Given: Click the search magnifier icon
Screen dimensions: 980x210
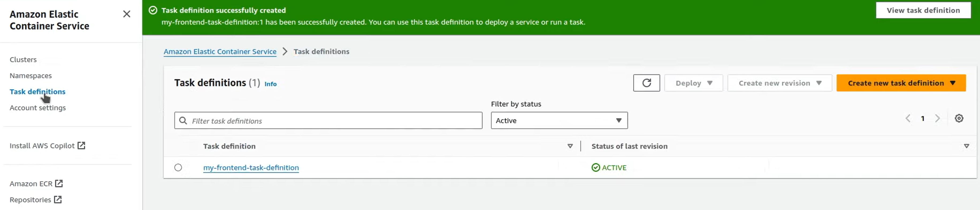Looking at the screenshot, I should pyautogui.click(x=183, y=121).
